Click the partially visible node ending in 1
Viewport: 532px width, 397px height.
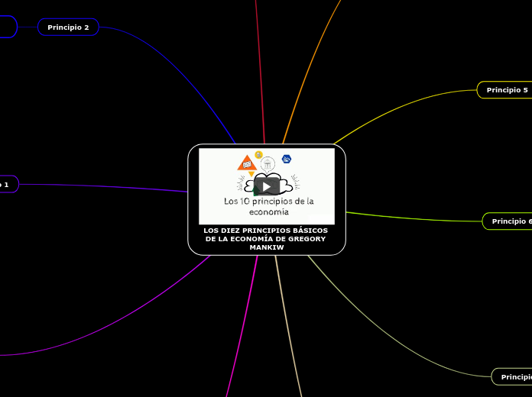tap(9, 185)
